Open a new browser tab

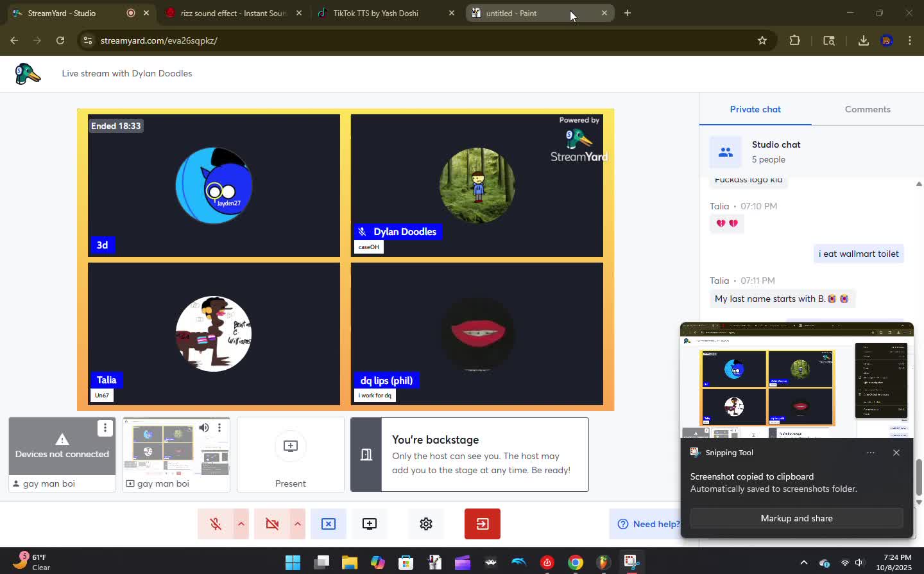click(628, 13)
